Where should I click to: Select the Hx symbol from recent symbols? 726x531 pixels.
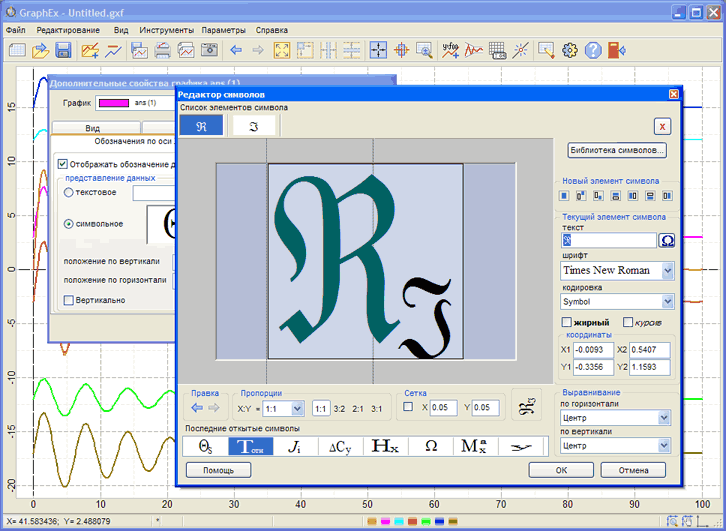(x=385, y=446)
